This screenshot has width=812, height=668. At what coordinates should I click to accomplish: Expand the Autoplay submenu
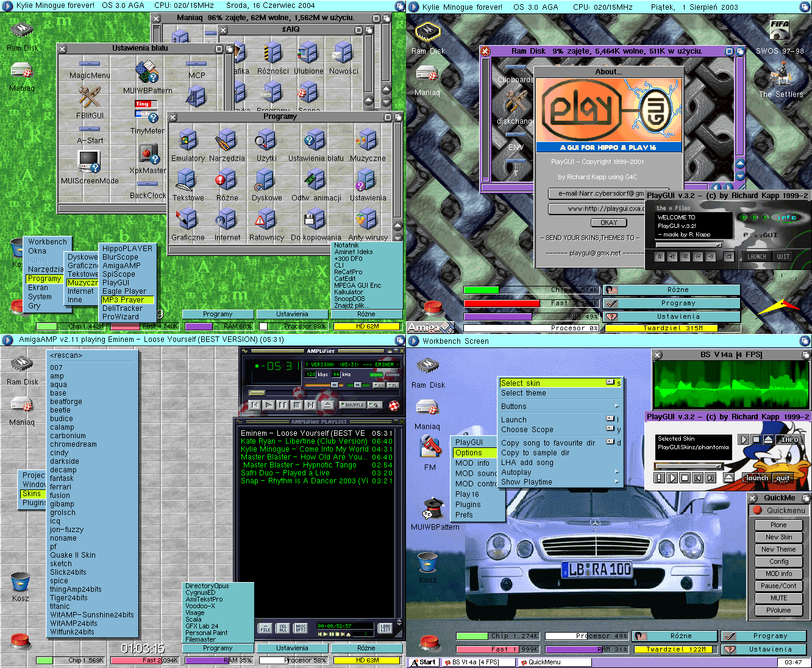pos(560,472)
